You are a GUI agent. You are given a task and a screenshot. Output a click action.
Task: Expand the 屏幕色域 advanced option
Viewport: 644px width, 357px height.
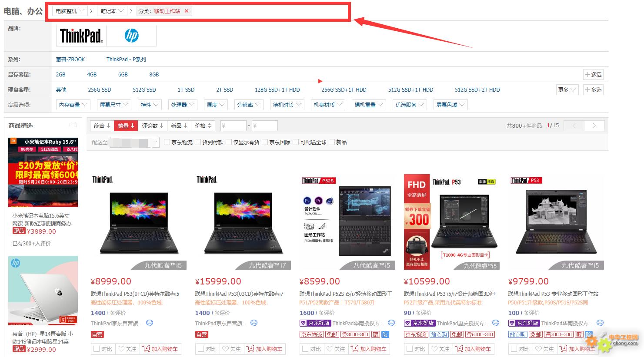(x=450, y=105)
